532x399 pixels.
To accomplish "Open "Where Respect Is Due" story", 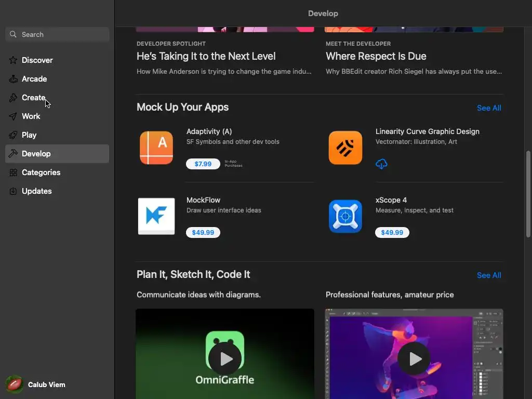I will point(376,56).
